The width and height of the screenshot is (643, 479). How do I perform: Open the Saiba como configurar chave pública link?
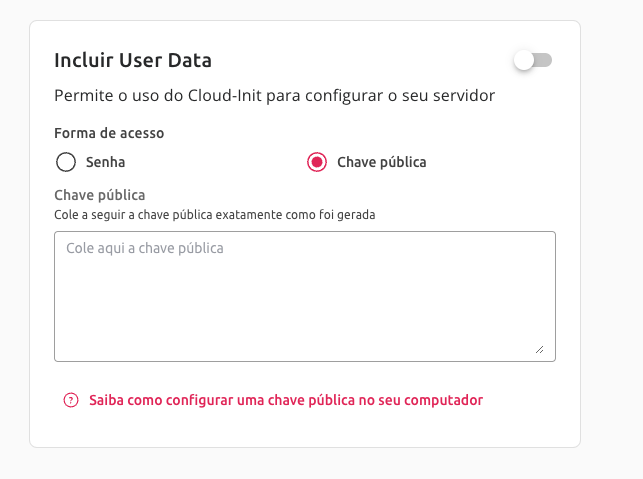(x=286, y=400)
